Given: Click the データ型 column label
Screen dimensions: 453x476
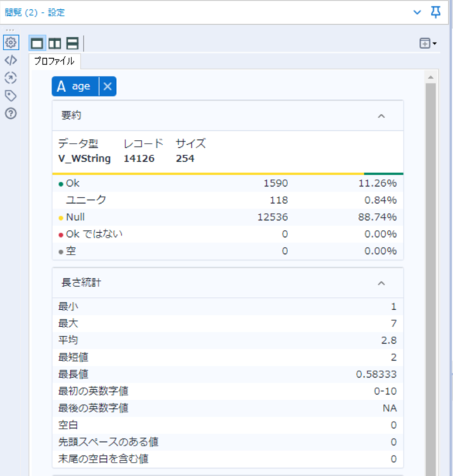Looking at the screenshot, I should [x=78, y=144].
